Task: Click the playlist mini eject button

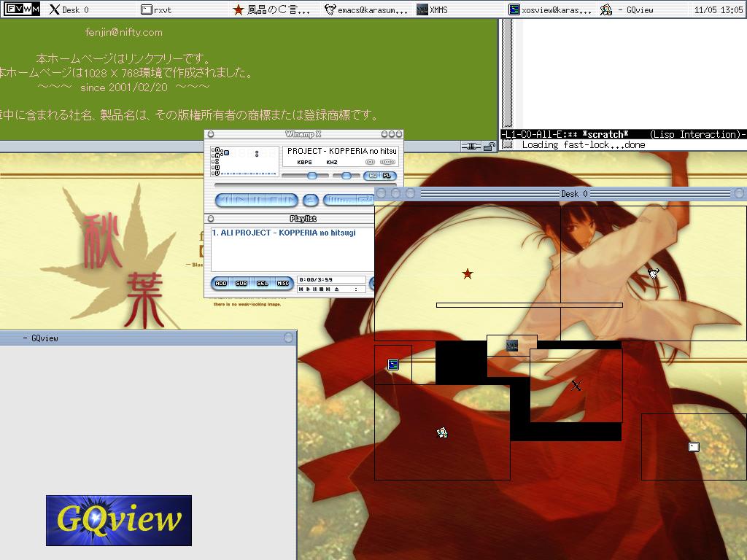Action: pyautogui.click(x=337, y=289)
